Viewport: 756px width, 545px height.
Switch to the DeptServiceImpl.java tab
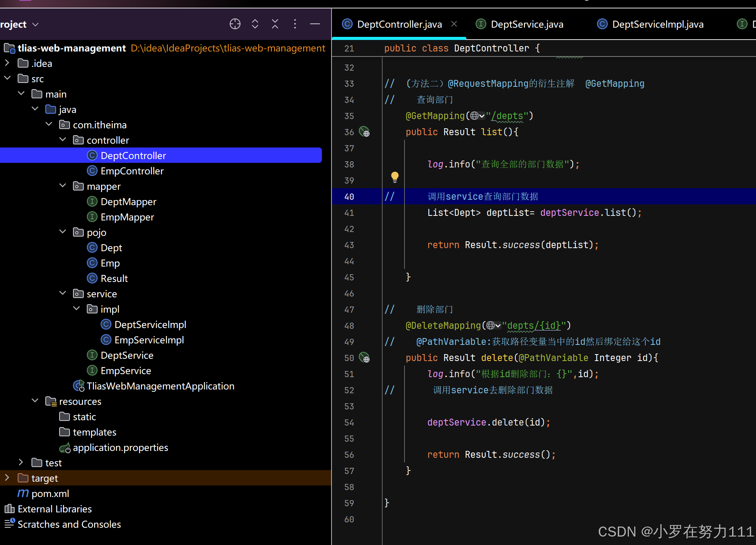657,25
